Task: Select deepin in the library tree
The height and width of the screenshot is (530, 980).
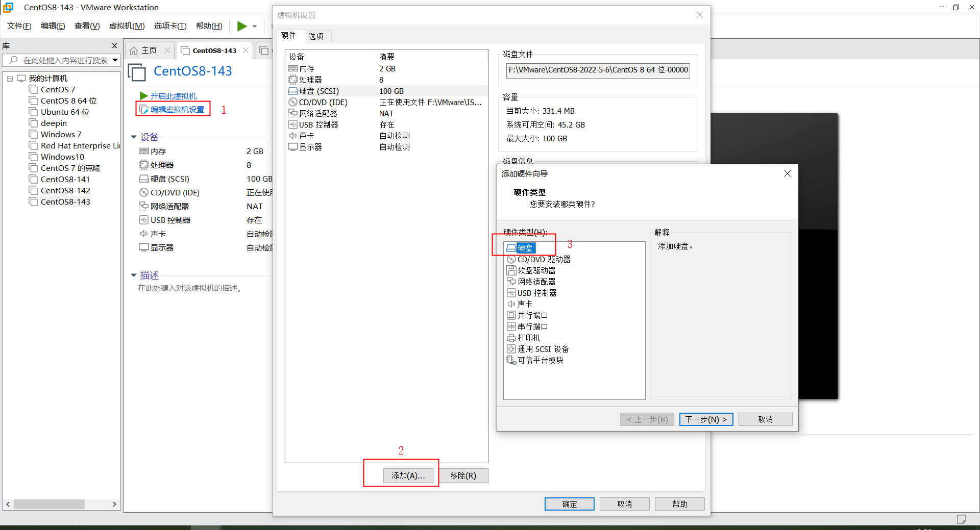Action: (x=54, y=123)
